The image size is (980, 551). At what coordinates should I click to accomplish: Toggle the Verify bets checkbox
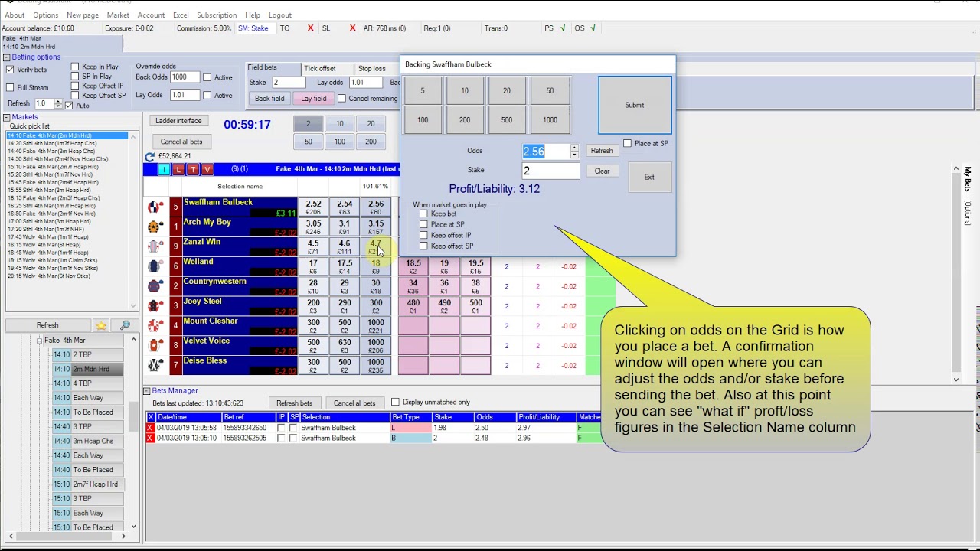coord(10,70)
